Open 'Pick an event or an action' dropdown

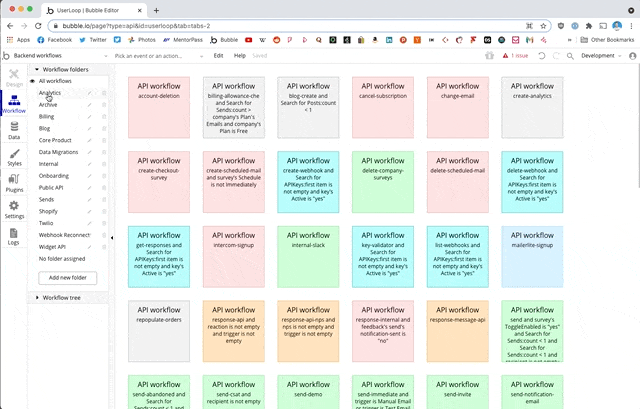(x=158, y=56)
